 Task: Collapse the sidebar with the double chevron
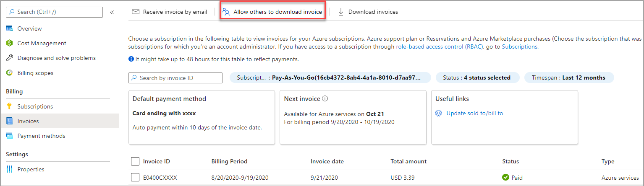click(112, 12)
